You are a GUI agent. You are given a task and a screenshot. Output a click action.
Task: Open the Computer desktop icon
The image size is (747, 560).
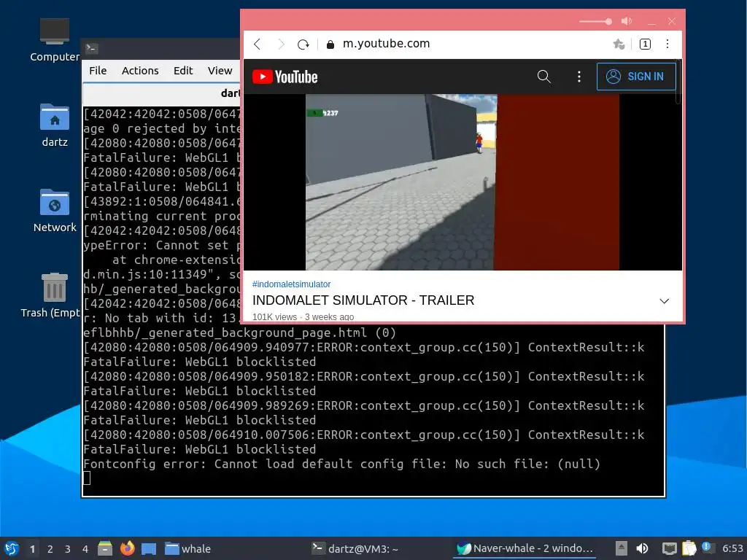[54, 40]
